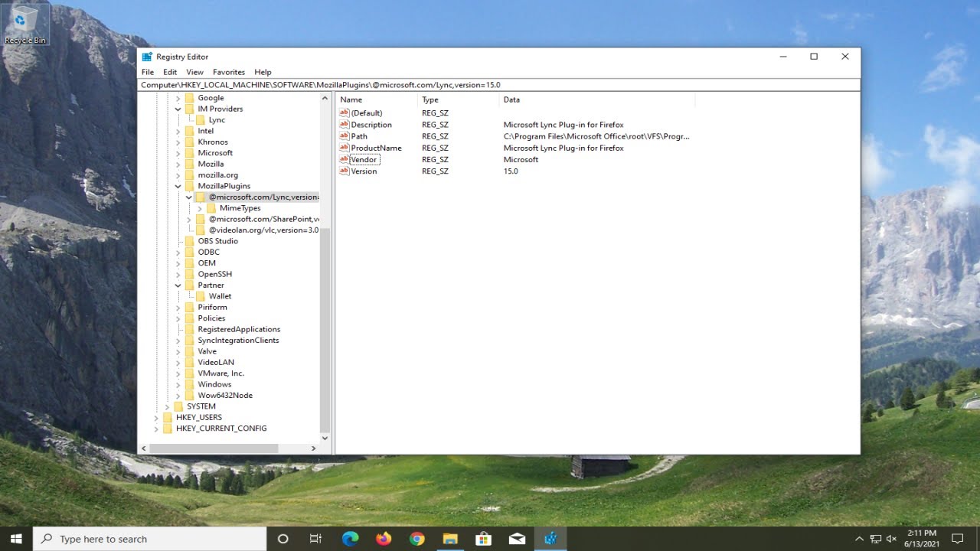Click the folder icon of Khronos key
This screenshot has height=551, width=980.
tap(189, 142)
